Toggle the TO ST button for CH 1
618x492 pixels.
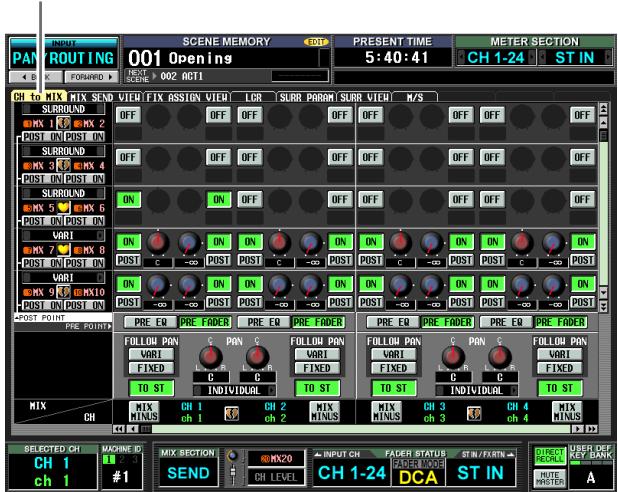(151, 388)
